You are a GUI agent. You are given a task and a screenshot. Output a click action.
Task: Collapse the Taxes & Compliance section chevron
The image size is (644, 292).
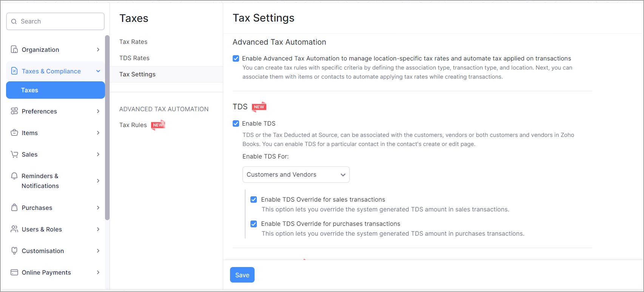(98, 71)
